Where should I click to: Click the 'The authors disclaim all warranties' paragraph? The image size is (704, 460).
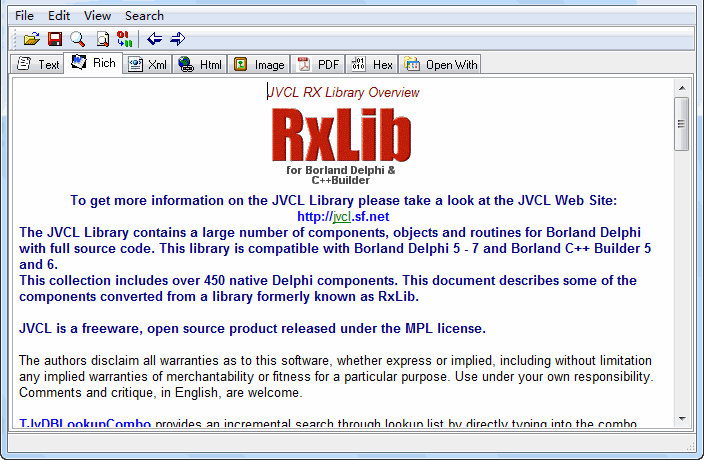[x=336, y=376]
